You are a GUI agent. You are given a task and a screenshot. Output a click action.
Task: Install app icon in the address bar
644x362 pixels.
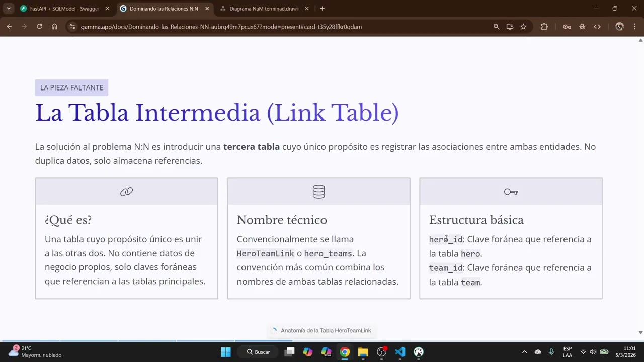click(510, 27)
